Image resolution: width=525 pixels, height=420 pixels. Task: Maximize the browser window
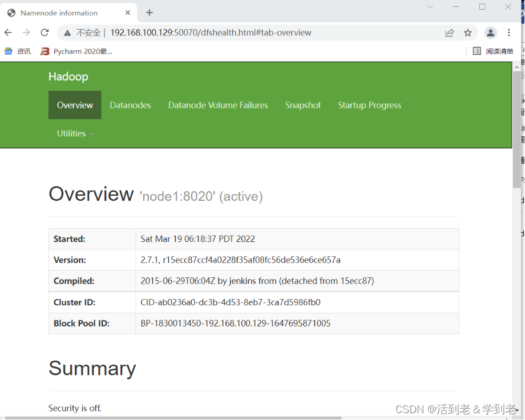coord(482,7)
